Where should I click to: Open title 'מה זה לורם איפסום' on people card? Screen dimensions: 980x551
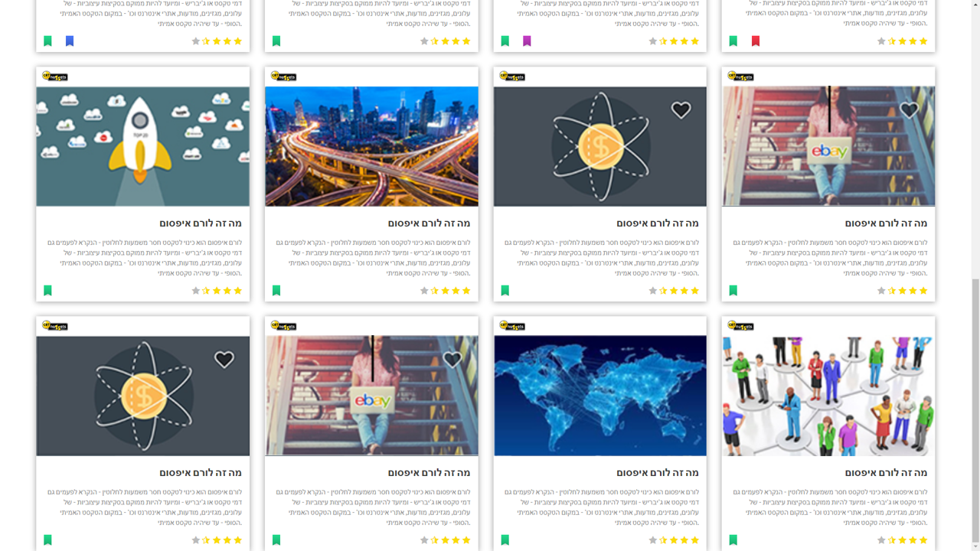pyautogui.click(x=886, y=473)
